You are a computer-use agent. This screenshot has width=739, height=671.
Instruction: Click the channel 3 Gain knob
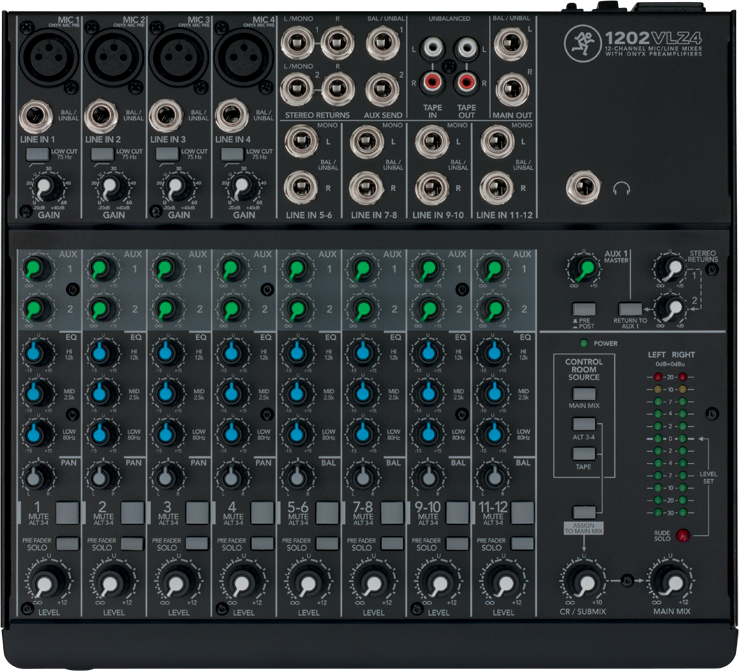click(176, 187)
